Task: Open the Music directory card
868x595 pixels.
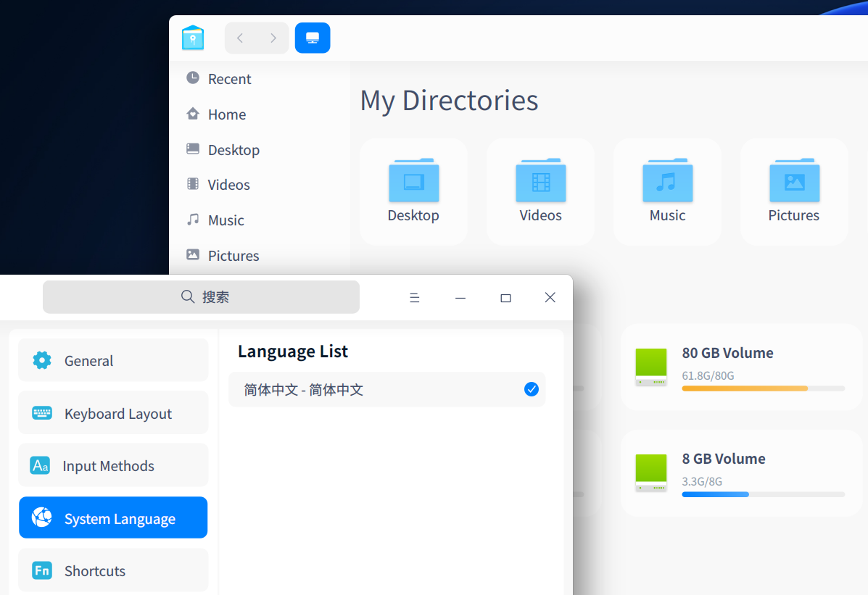Action: [666, 191]
